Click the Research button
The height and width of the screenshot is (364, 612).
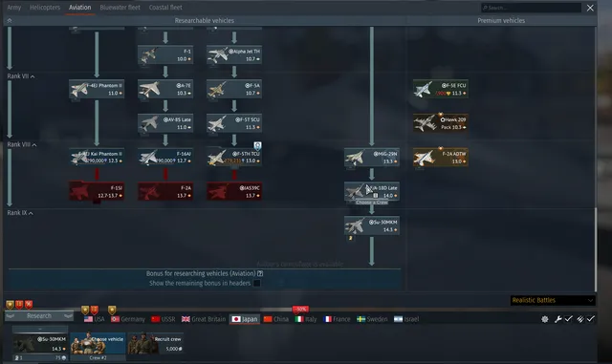click(x=39, y=316)
